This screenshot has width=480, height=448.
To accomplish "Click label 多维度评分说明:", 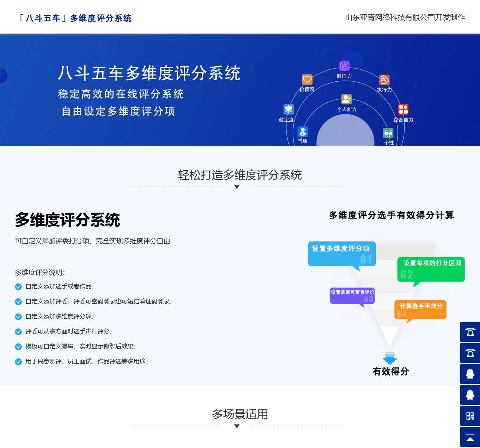I will (40, 272).
